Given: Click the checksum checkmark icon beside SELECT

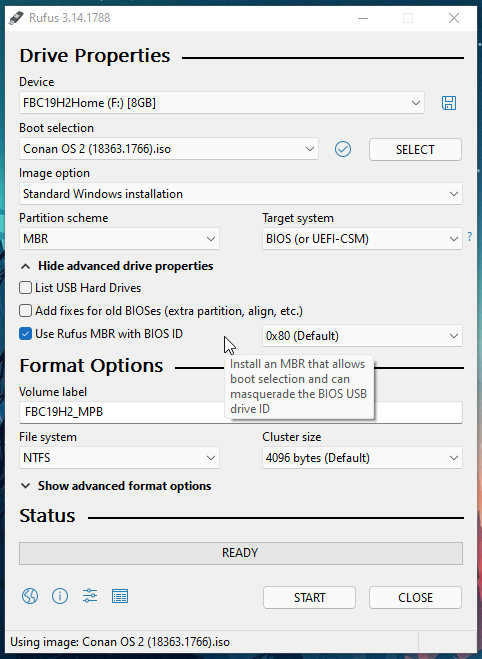Looking at the screenshot, I should [343, 149].
